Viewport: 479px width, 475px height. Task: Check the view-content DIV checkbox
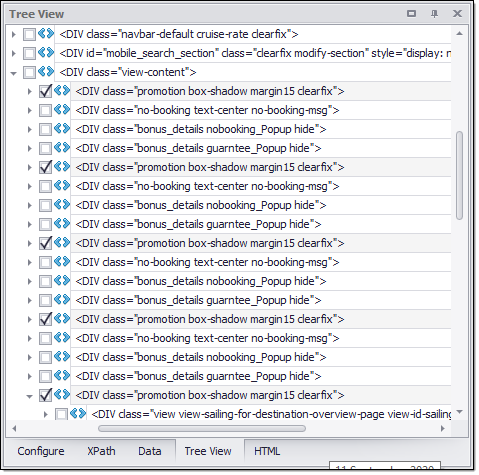point(29,72)
